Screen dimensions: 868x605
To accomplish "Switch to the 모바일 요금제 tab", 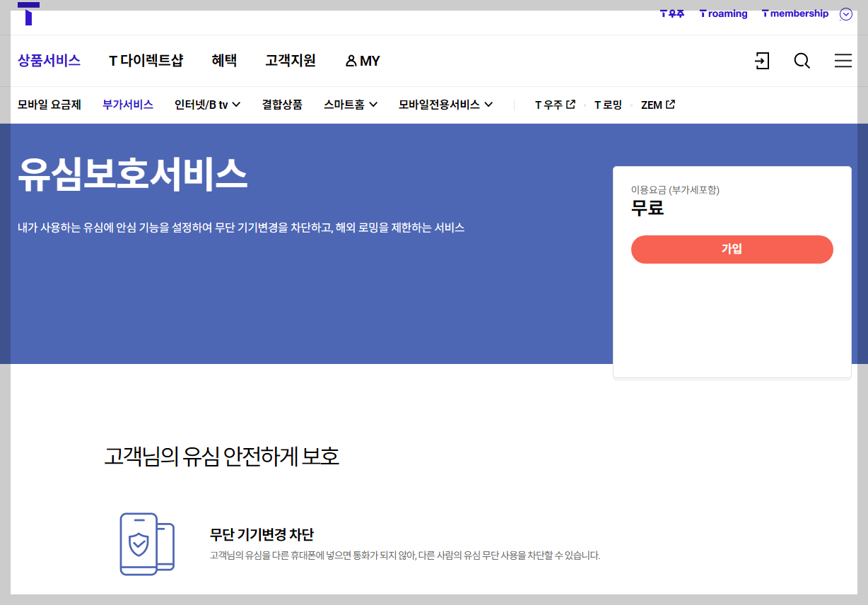I will pos(49,104).
